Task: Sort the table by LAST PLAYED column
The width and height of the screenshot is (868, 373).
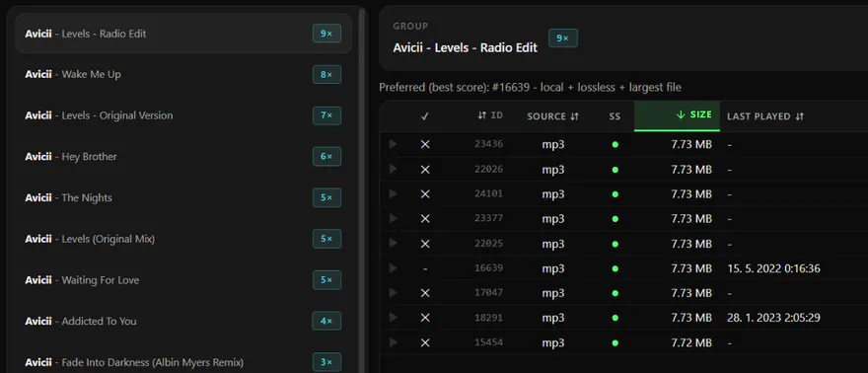Action: point(765,116)
